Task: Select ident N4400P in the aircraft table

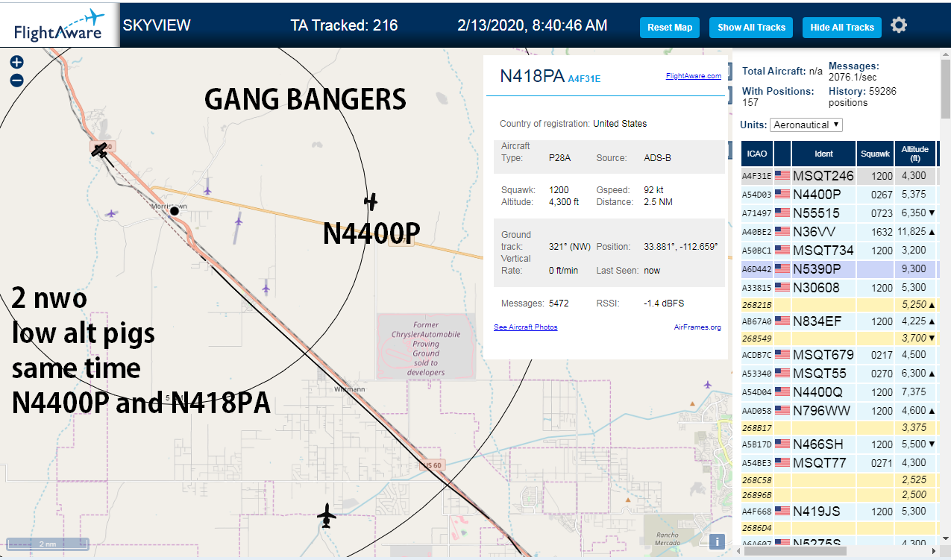Action: (x=817, y=195)
